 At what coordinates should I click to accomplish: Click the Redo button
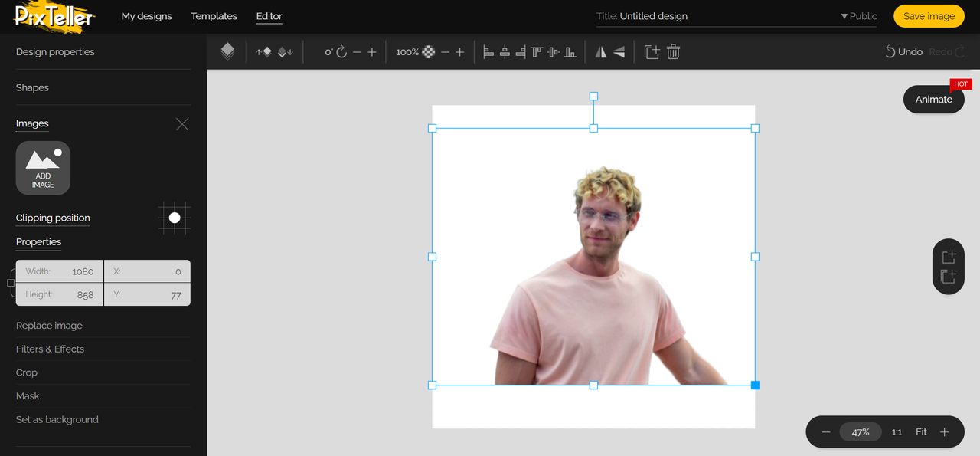[x=947, y=52]
